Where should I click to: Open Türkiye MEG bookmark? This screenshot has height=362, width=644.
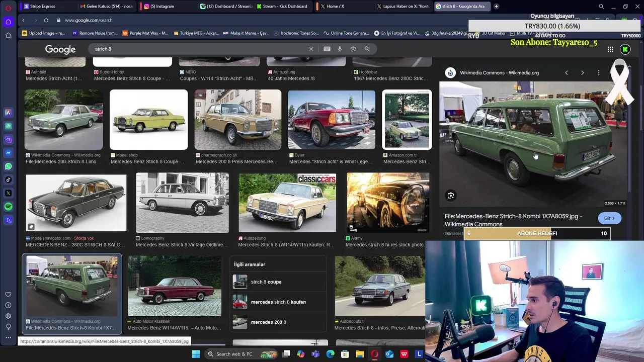[x=196, y=33]
